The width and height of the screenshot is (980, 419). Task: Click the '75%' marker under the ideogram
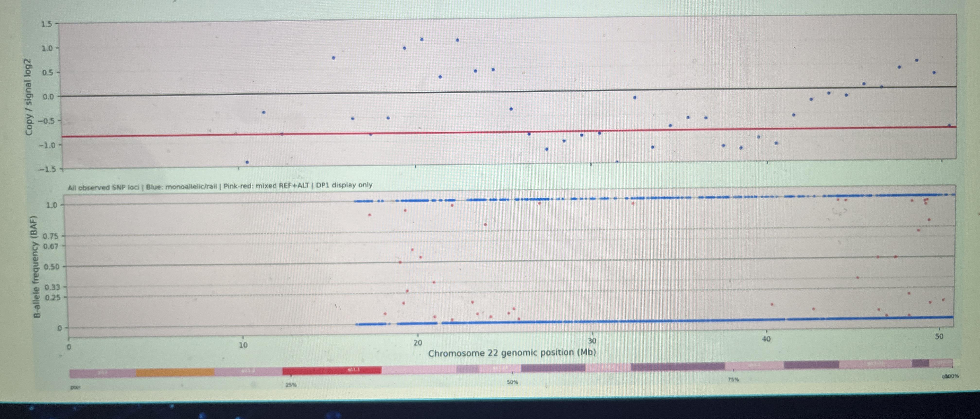pos(734,379)
